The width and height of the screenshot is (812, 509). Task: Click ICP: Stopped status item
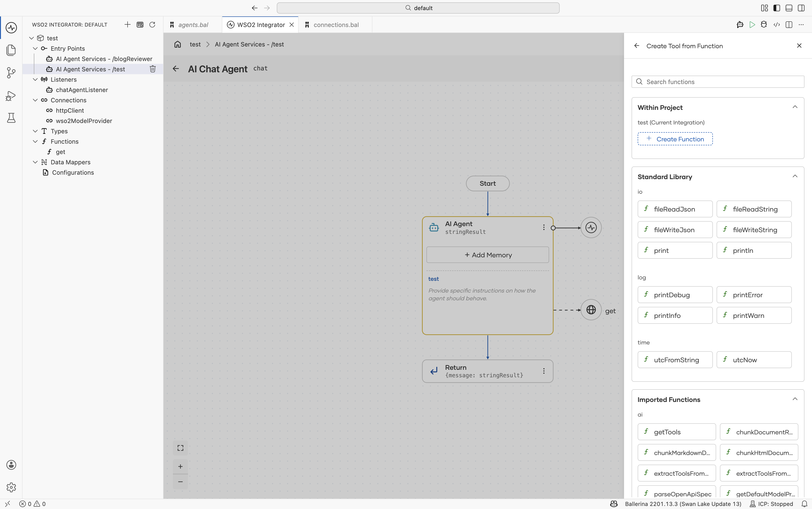pos(771,504)
